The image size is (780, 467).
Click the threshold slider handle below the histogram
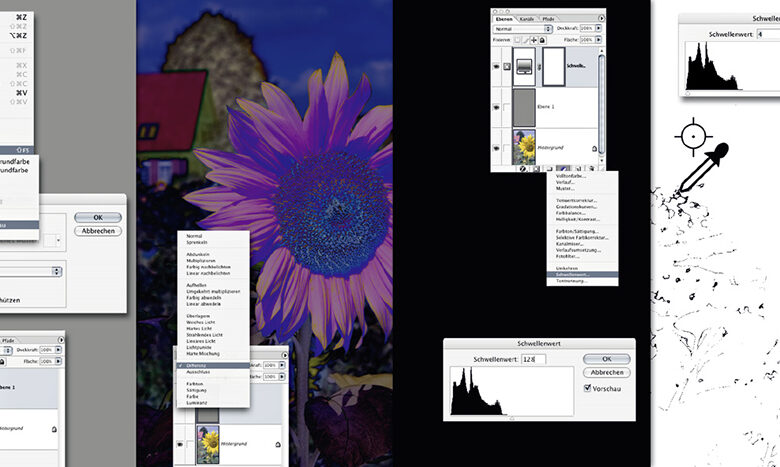[x=512, y=418]
